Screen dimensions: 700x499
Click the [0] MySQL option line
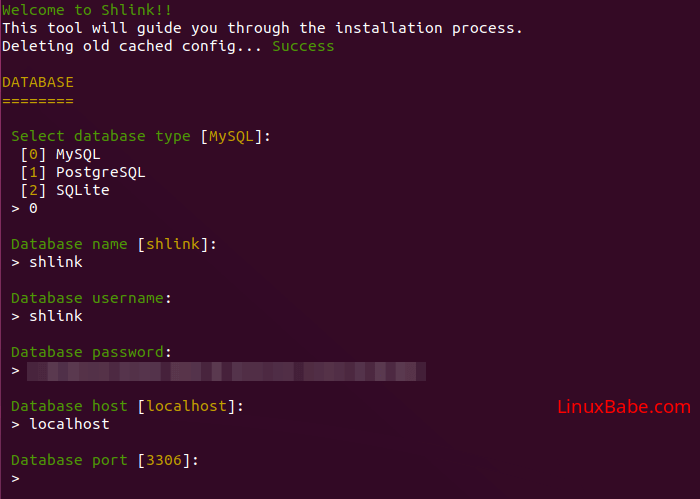(60, 155)
